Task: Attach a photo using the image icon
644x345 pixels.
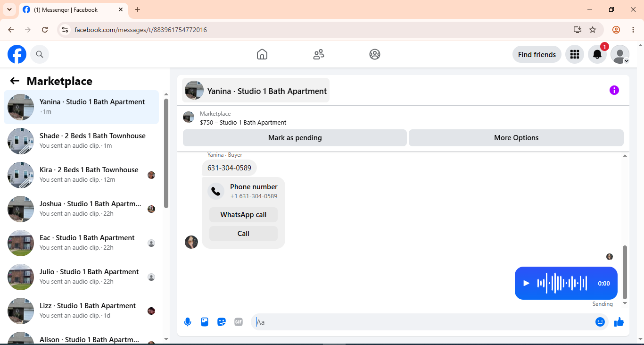Action: click(x=205, y=322)
